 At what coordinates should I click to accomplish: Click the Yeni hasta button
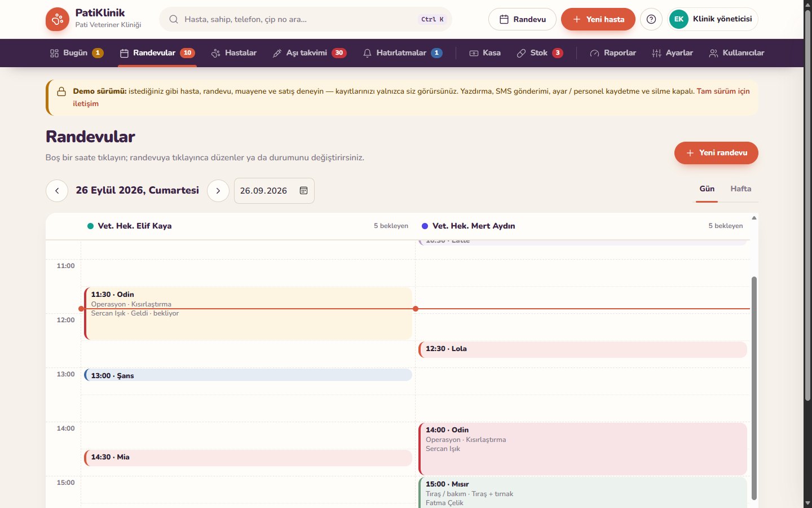tap(598, 19)
